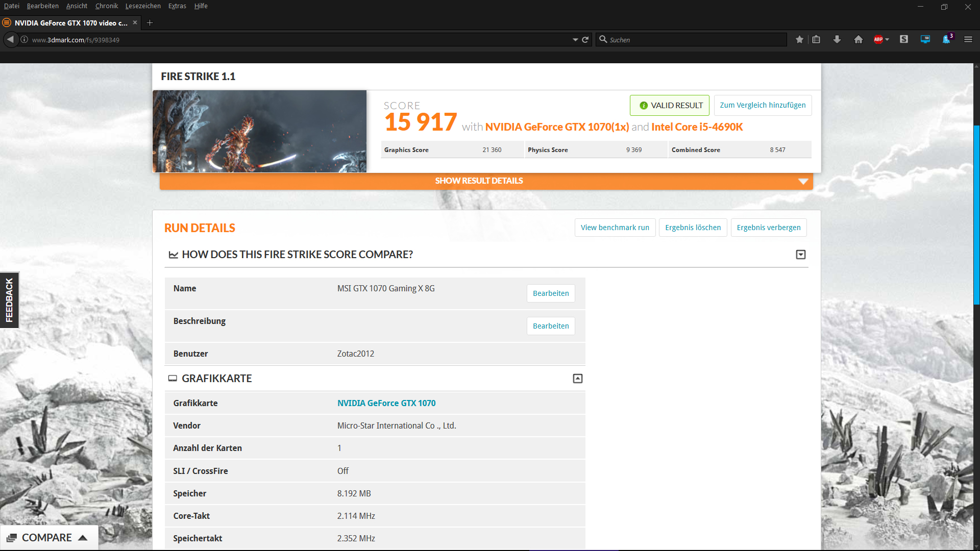980x551 pixels.
Task: Expand the Fire Strike score comparison section
Action: click(800, 255)
